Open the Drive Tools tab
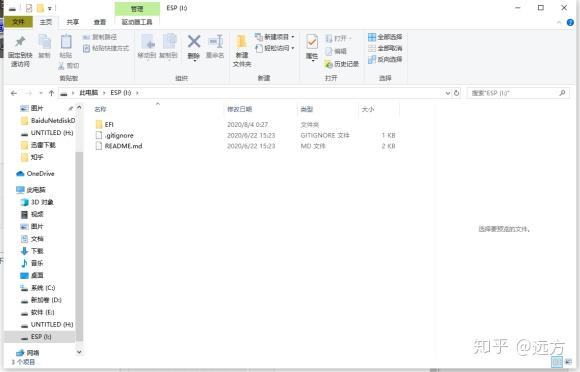The width and height of the screenshot is (580, 372). [137, 22]
